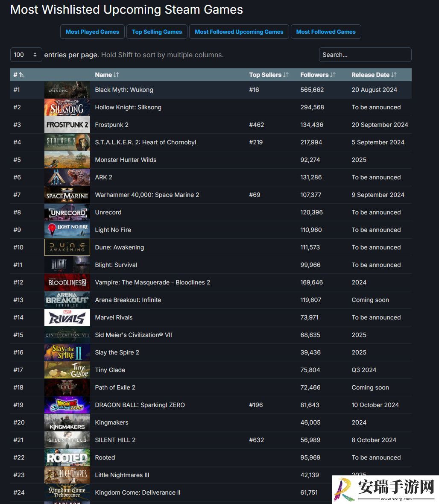Open ARK 2 thumbnail image
The width and height of the screenshot is (439, 504).
point(67,177)
